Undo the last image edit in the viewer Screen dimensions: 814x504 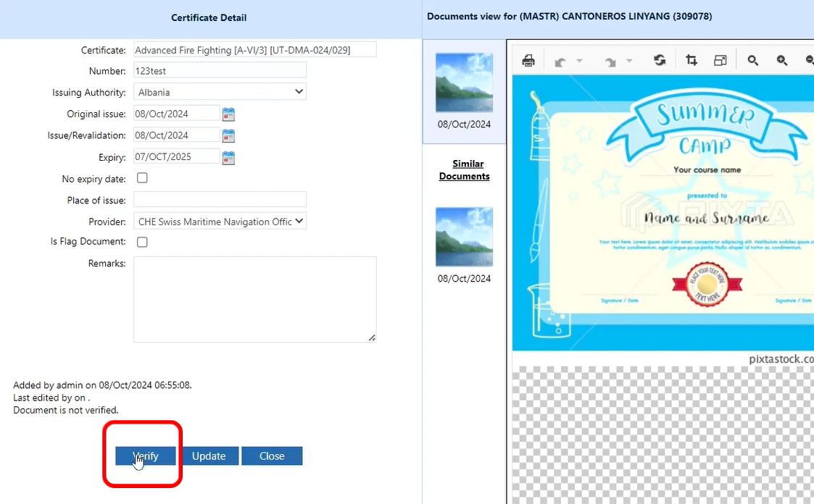point(560,62)
